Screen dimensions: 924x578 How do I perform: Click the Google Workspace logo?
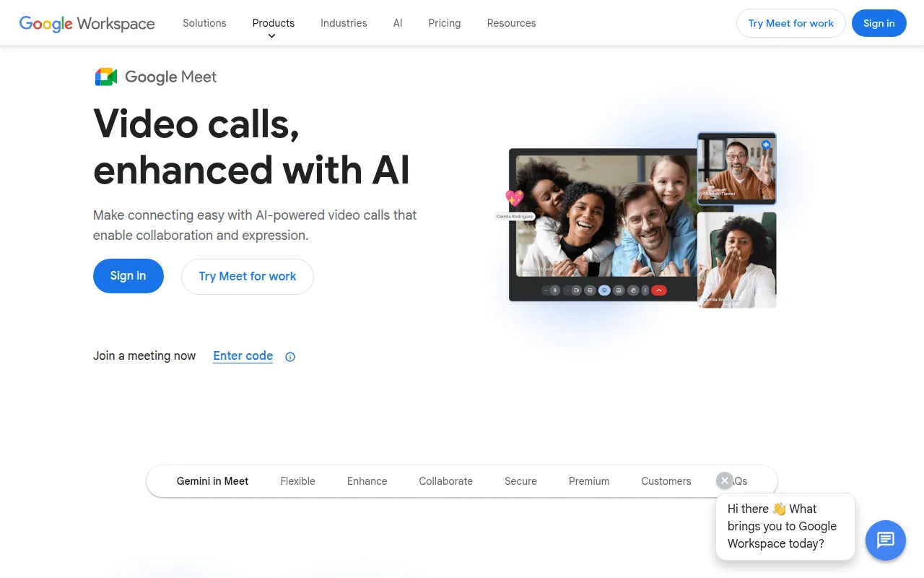click(87, 23)
